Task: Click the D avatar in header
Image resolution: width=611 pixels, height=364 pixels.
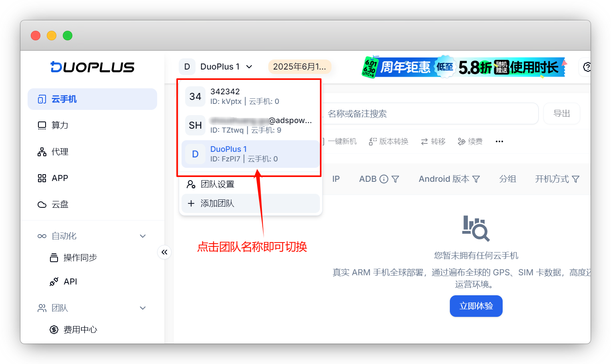Action: (187, 67)
